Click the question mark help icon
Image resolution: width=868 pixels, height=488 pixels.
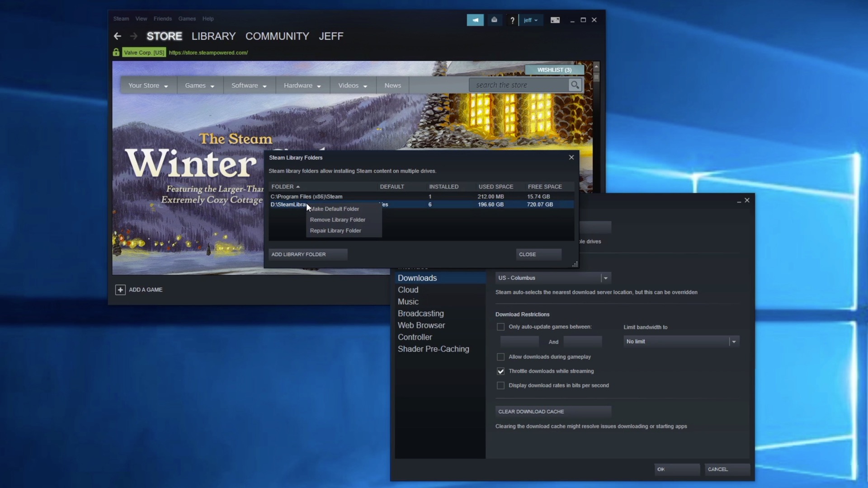click(512, 20)
